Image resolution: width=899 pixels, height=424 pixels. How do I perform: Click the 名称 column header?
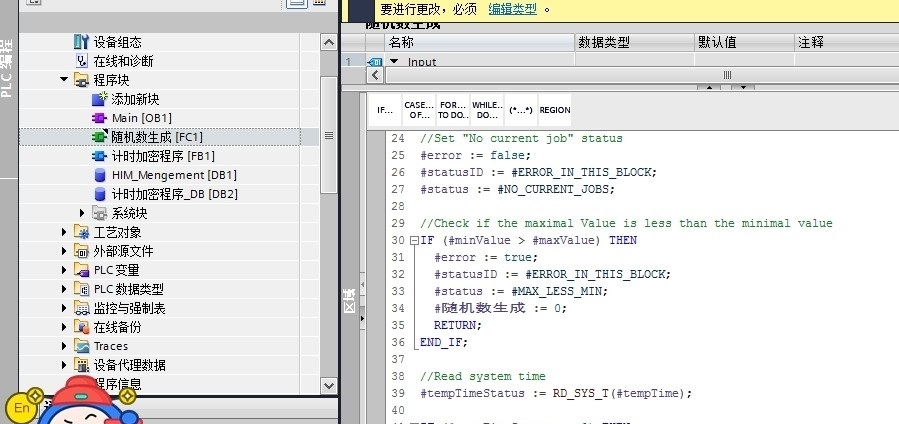pyautogui.click(x=479, y=42)
